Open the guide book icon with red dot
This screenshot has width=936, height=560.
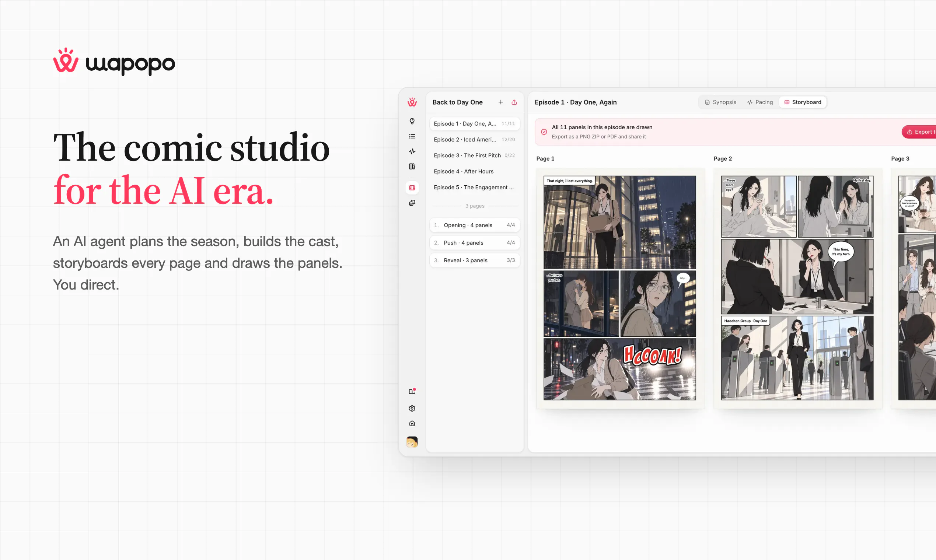[412, 391]
